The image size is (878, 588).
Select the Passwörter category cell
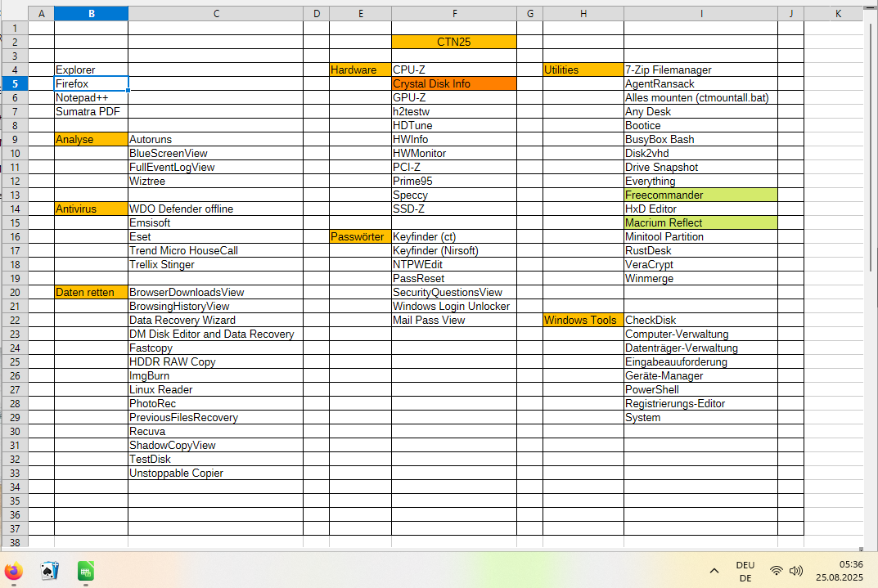pos(361,236)
